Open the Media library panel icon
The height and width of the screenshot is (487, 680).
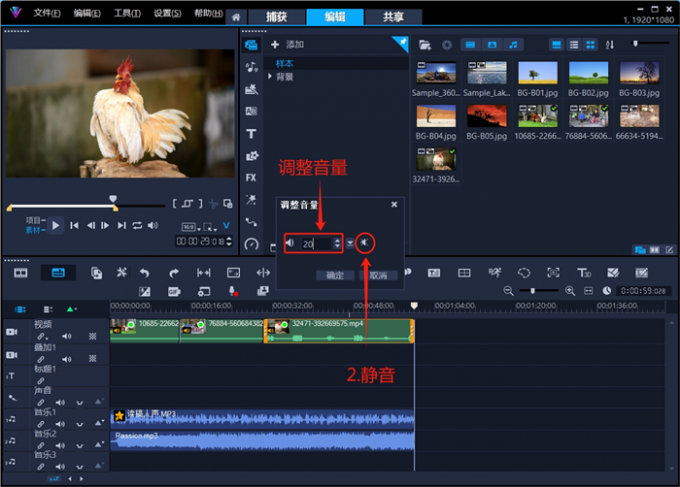tap(251, 45)
